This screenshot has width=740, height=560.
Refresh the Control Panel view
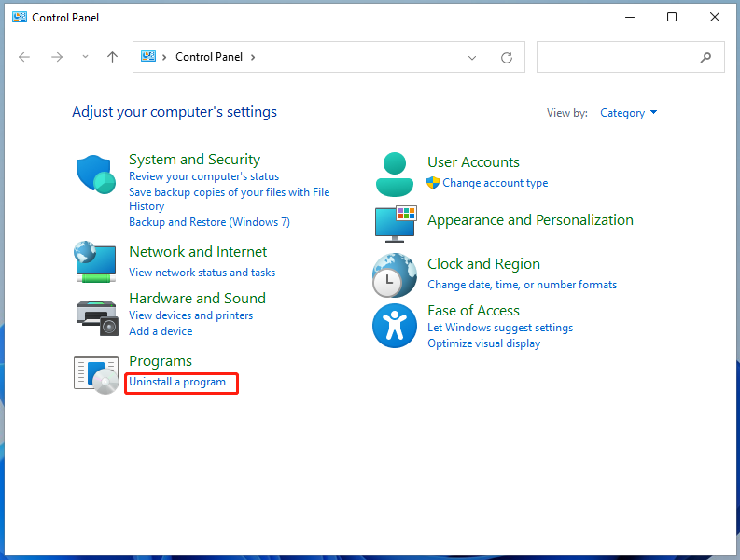(507, 58)
